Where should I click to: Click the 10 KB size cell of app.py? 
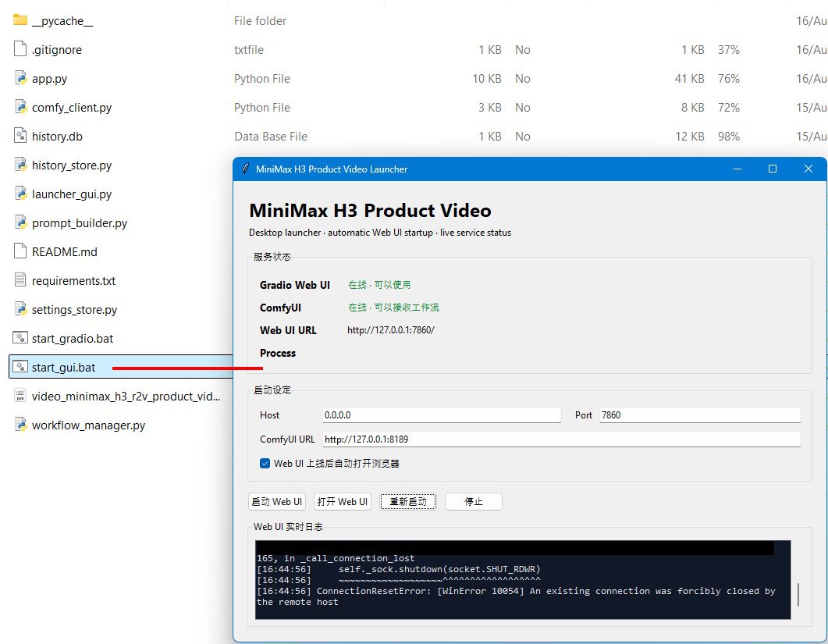(x=487, y=79)
